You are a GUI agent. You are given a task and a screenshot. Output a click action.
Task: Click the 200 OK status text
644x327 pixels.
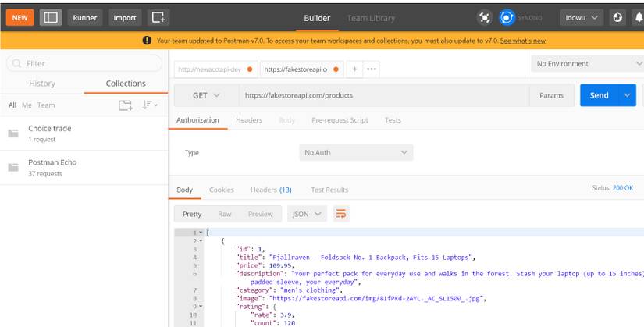pos(623,188)
